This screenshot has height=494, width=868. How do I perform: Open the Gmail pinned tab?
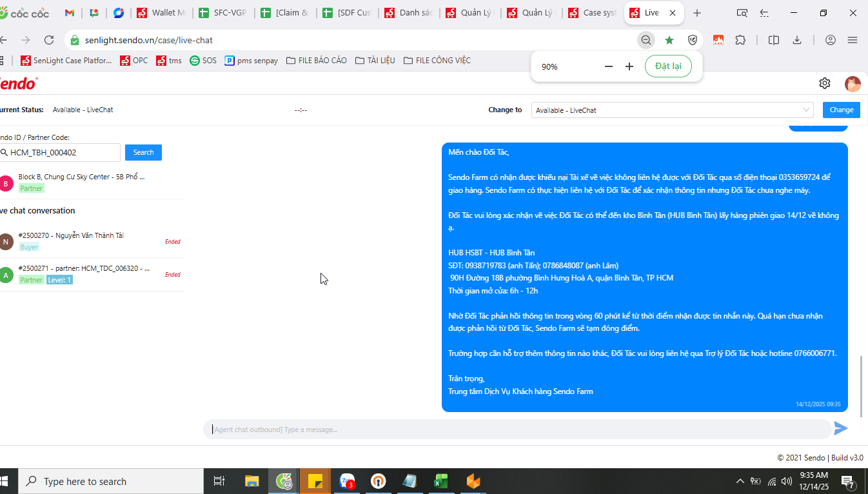[x=70, y=13]
